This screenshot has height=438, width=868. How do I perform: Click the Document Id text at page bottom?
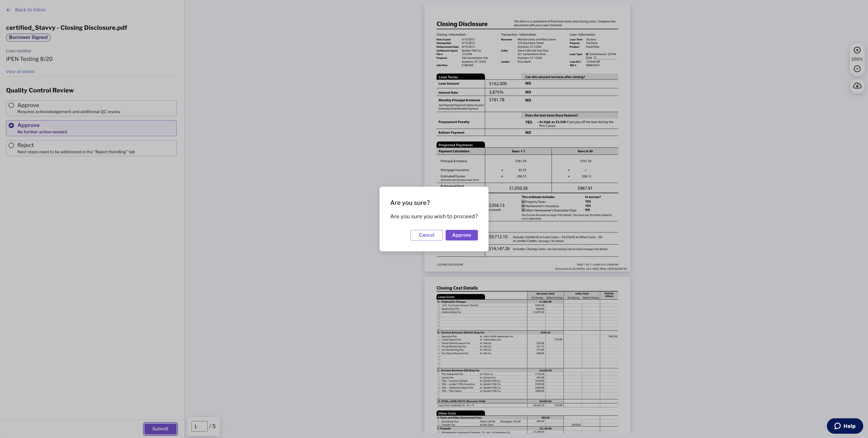pyautogui.click(x=591, y=269)
